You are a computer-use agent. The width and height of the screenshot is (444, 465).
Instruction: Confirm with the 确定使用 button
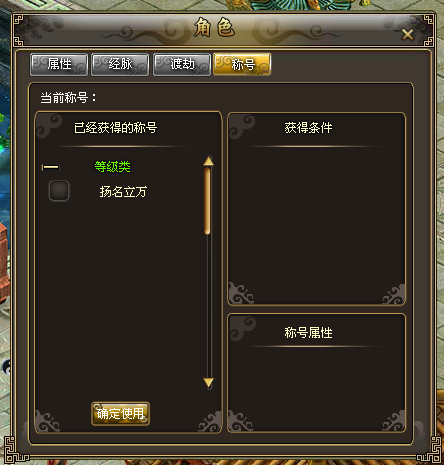(x=120, y=414)
